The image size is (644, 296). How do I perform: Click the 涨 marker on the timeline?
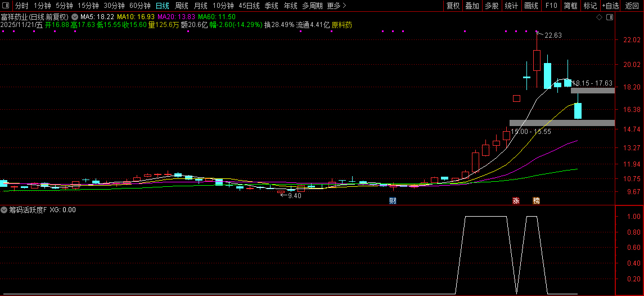coord(516,200)
